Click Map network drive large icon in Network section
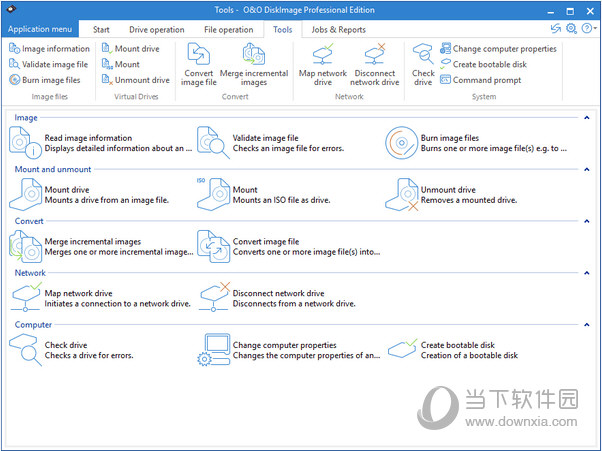Screen dimensions: 602x451 (x=26, y=297)
